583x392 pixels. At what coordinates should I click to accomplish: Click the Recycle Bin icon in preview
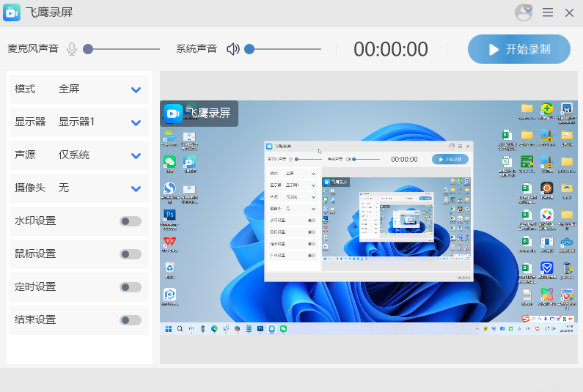tap(169, 268)
